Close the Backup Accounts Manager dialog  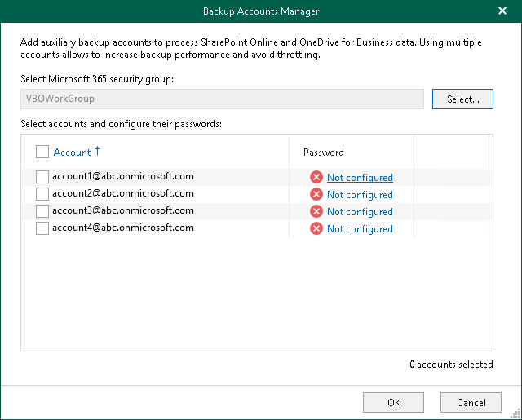pos(502,11)
